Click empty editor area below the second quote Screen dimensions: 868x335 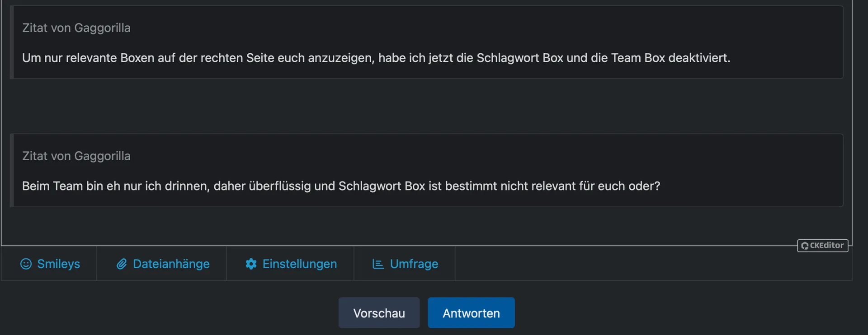pyautogui.click(x=407, y=226)
